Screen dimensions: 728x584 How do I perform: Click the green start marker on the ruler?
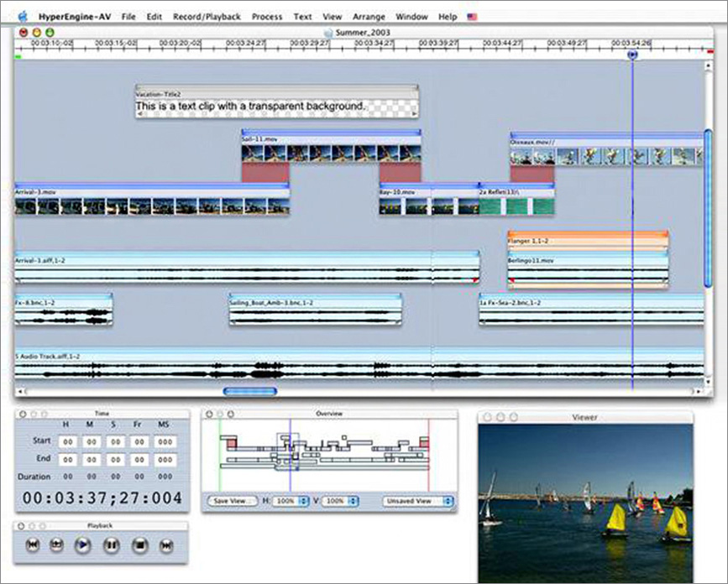pos(18,56)
